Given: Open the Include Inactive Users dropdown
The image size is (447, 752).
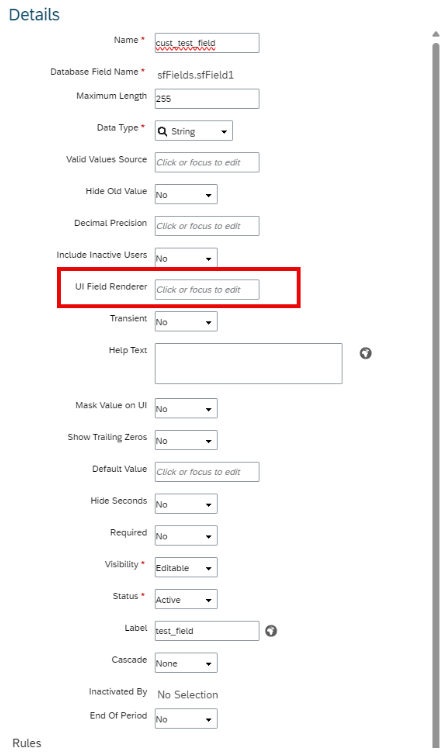Looking at the screenshot, I should (x=186, y=258).
